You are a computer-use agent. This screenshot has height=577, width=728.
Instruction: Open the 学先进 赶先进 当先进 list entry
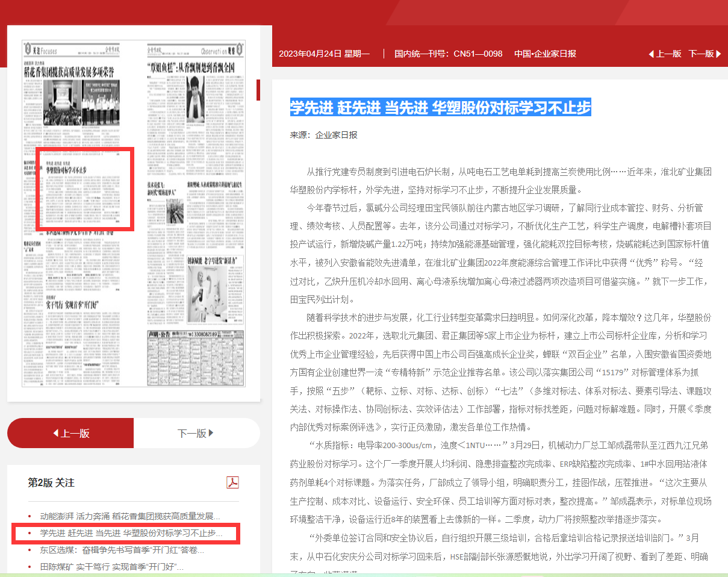[131, 533]
